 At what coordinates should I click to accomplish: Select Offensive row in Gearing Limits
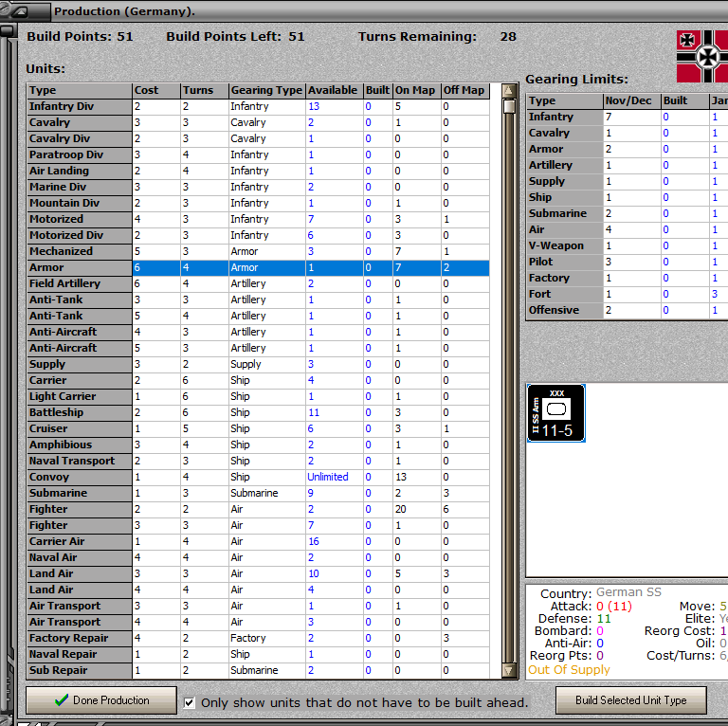(x=628, y=310)
